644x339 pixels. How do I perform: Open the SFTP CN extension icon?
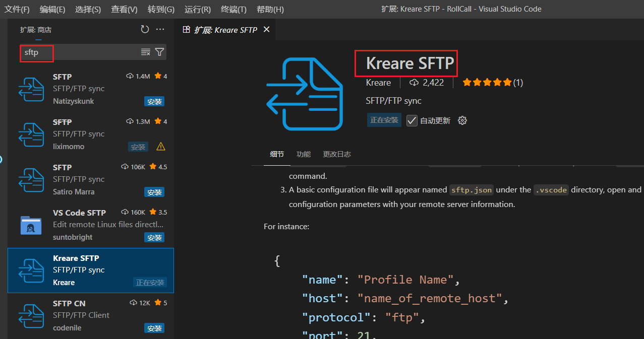pos(31,315)
